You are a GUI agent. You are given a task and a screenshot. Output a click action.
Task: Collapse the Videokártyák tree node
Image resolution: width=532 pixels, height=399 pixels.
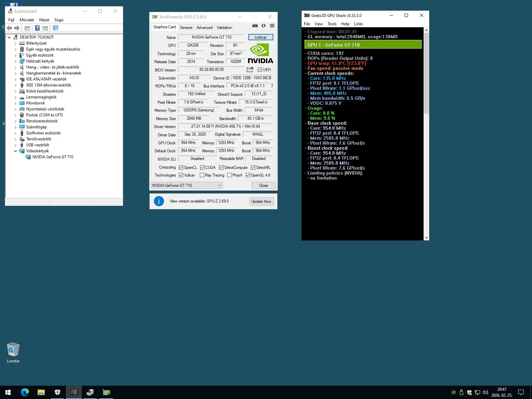coord(15,151)
